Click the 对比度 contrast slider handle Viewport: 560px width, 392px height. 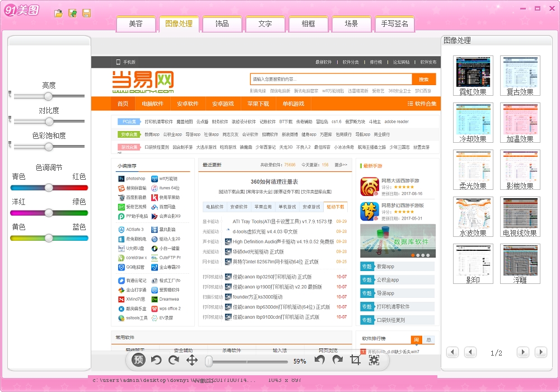[49, 122]
